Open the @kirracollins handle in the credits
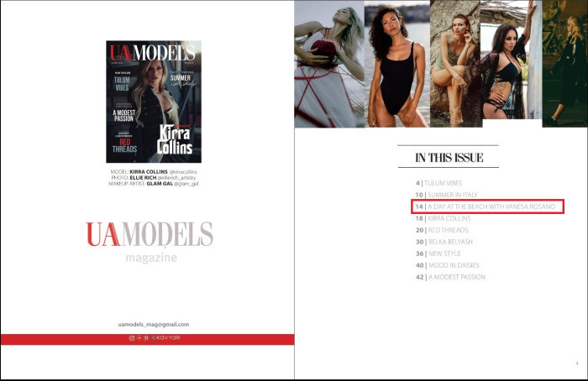The image size is (588, 381). point(183,171)
